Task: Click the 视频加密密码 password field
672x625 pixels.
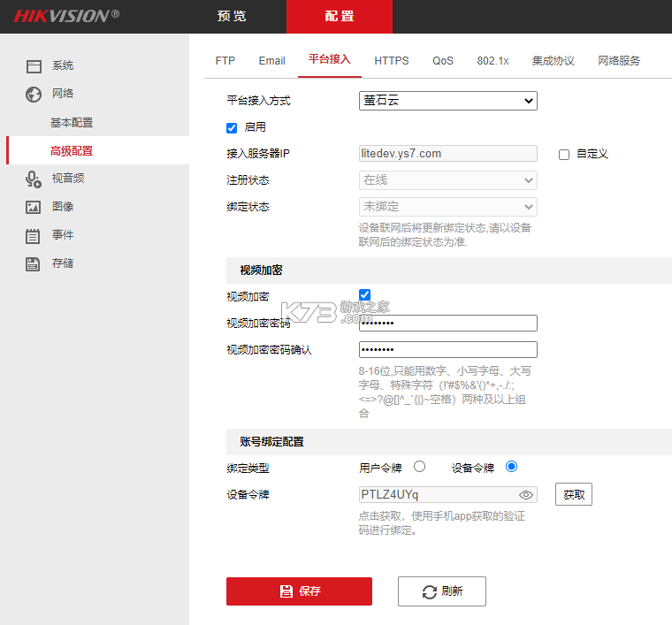Action: coord(448,323)
